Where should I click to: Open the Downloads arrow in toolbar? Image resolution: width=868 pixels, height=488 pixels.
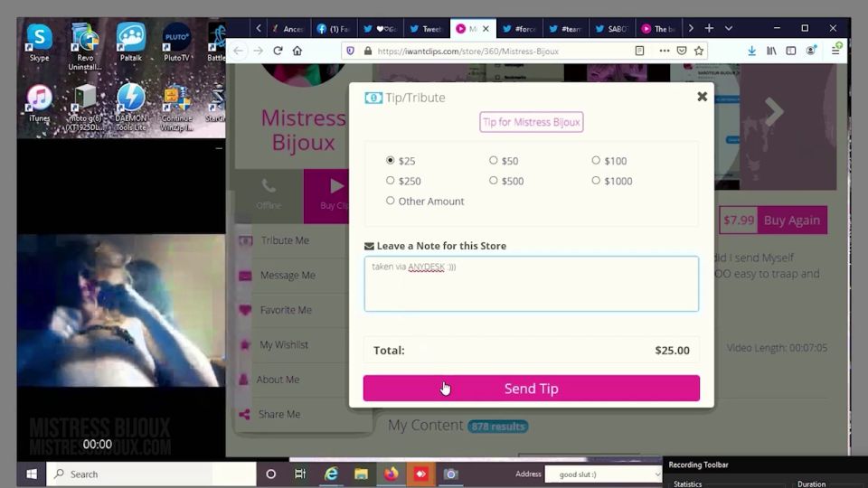coord(751,51)
